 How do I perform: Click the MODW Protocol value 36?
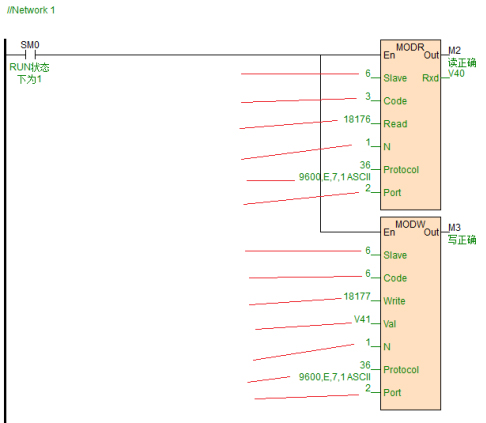365,365
